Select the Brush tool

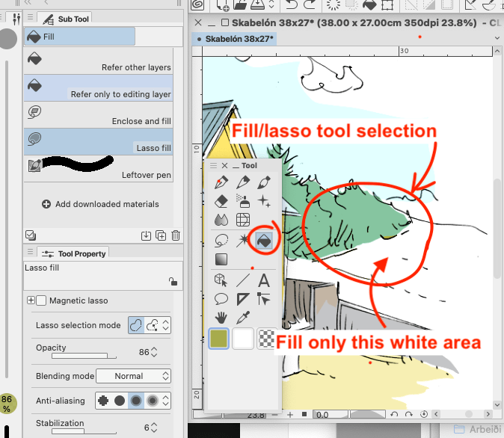click(264, 182)
